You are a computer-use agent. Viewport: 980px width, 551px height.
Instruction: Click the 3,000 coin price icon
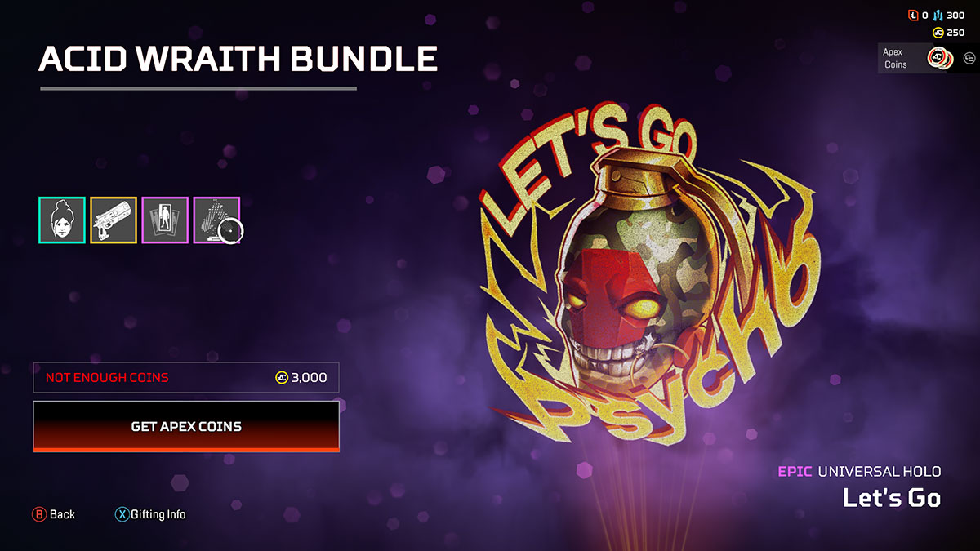[282, 377]
